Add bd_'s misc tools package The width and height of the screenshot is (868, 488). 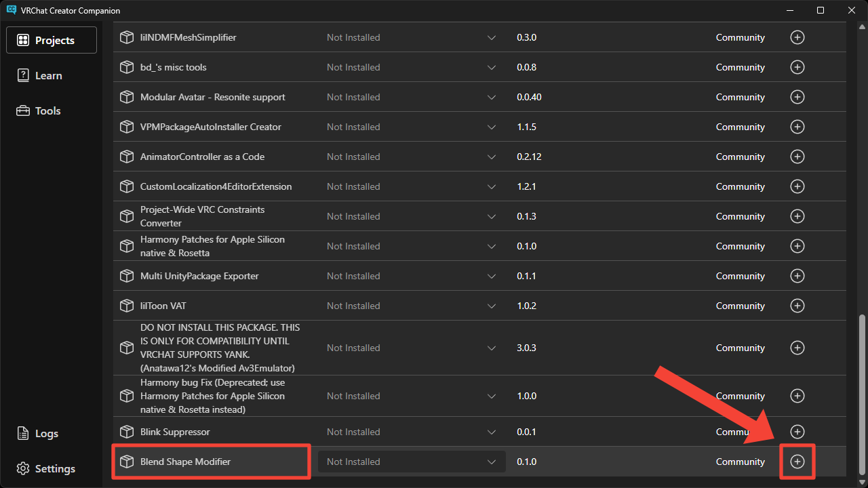797,67
